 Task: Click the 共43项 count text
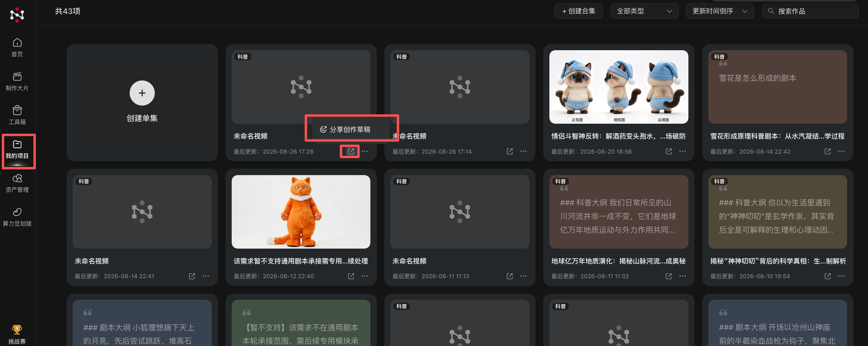point(68,11)
